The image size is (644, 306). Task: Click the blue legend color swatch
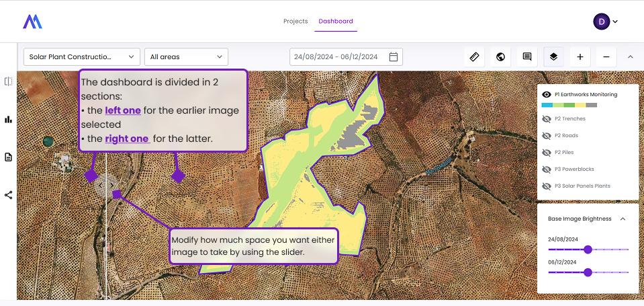point(547,106)
